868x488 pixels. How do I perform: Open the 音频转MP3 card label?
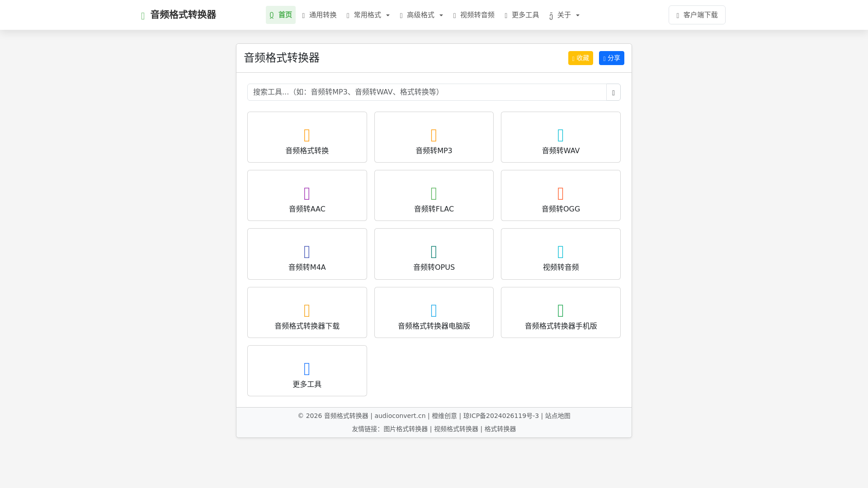click(434, 150)
